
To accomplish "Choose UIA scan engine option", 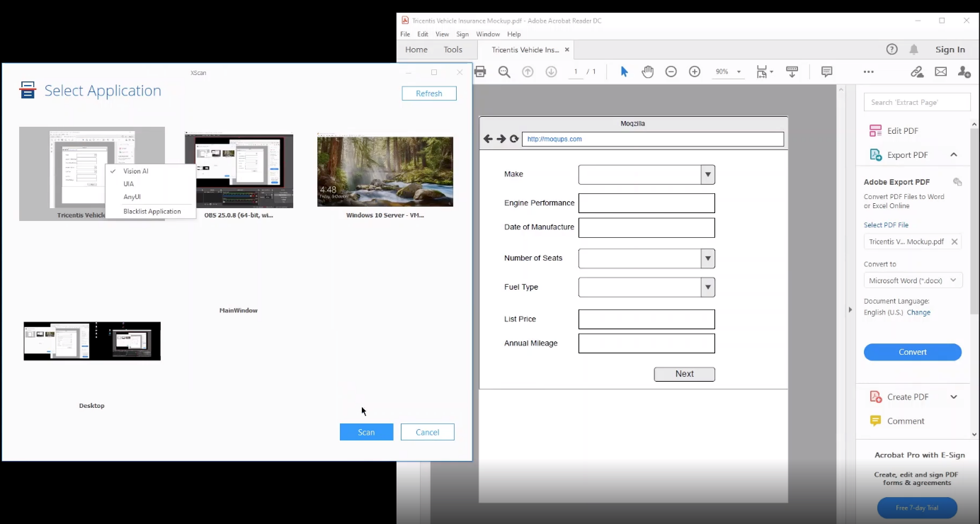I will (129, 184).
